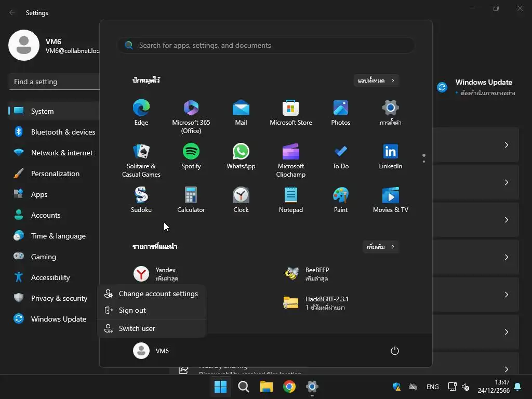Viewport: 532px width, 399px height.
Task: Open Bluetooth & devices settings
Action: pos(54,132)
